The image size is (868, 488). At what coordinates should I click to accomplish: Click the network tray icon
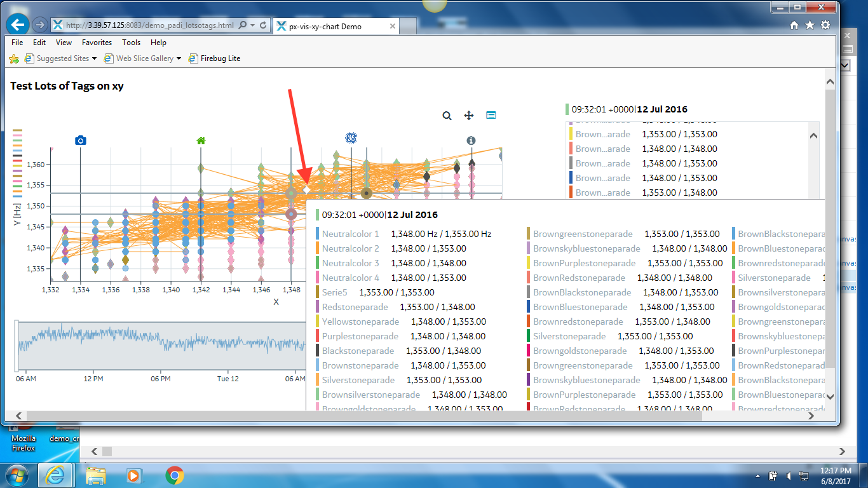point(804,475)
